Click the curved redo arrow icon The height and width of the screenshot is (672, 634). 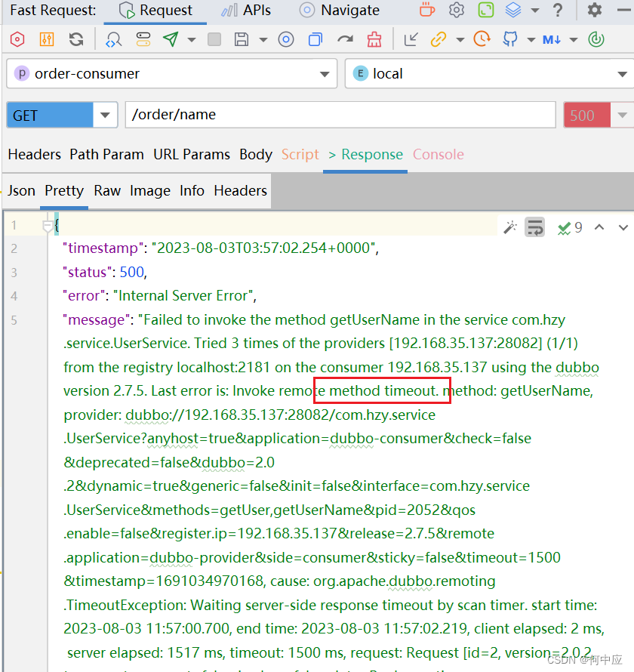tap(345, 39)
